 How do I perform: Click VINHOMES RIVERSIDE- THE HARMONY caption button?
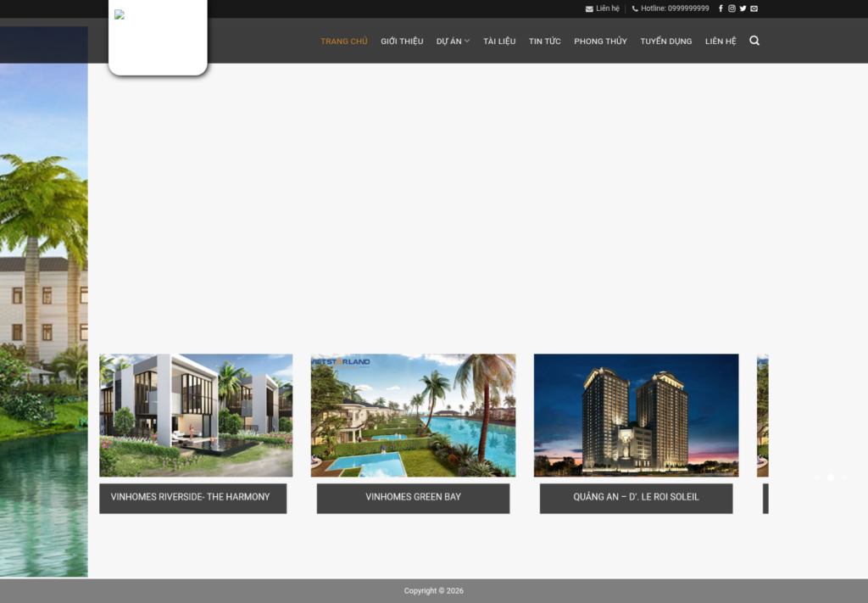point(193,499)
